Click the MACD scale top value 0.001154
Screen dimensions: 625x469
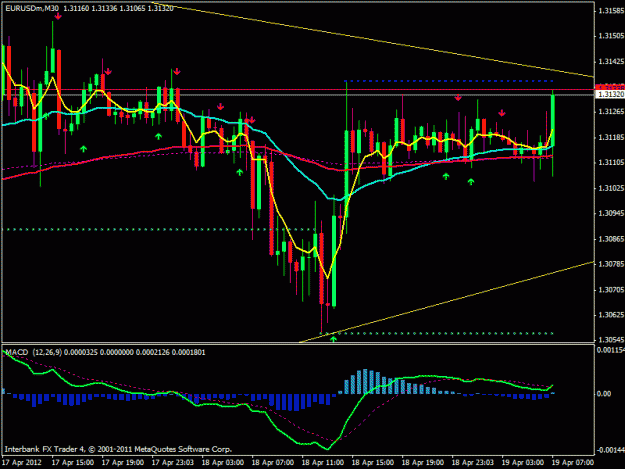[611, 350]
